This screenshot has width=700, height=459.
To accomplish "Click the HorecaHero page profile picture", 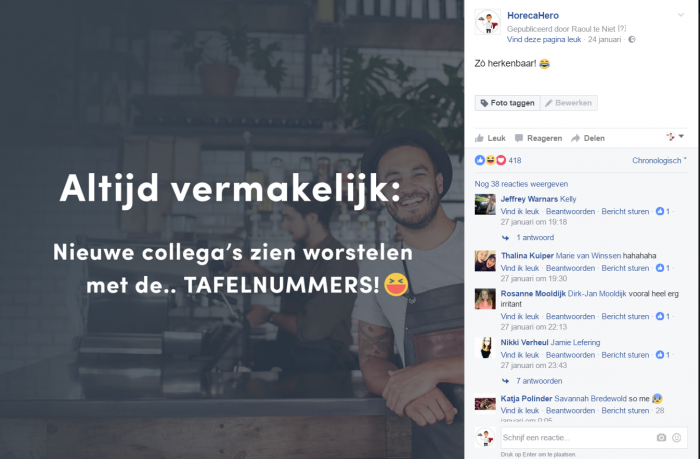I will [488, 22].
